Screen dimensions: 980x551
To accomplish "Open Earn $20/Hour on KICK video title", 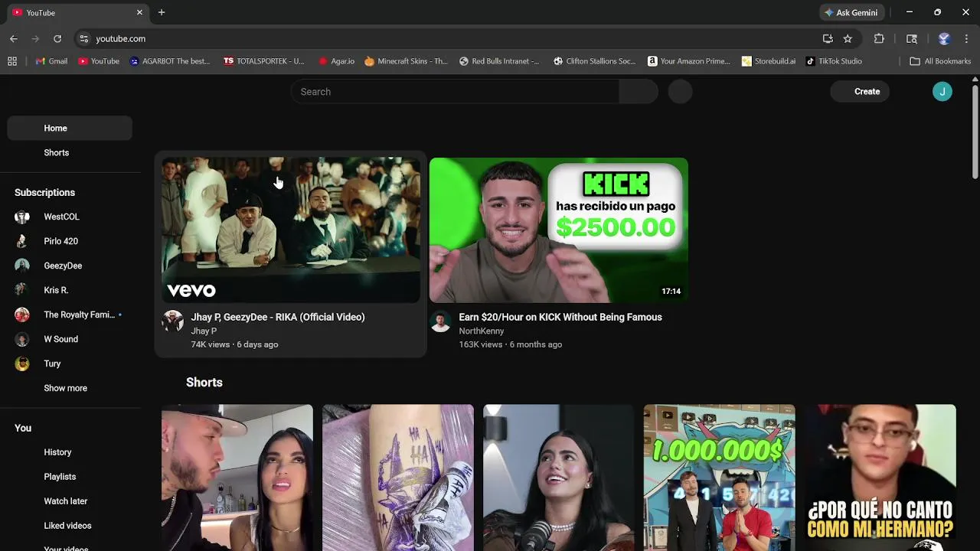I will pyautogui.click(x=560, y=317).
